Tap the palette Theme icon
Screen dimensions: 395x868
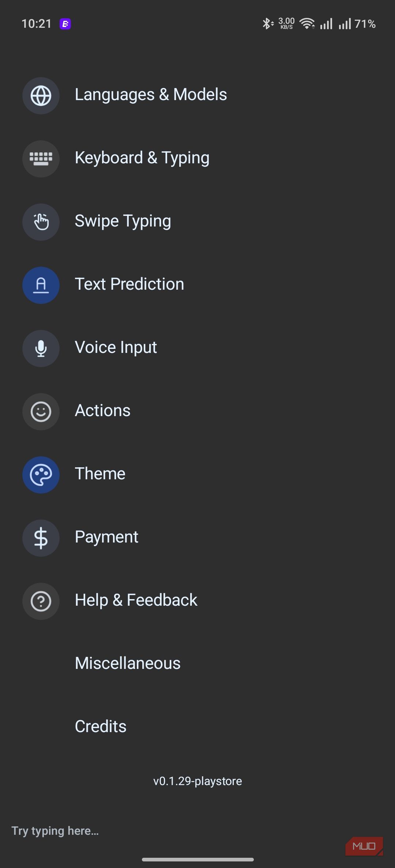41,475
